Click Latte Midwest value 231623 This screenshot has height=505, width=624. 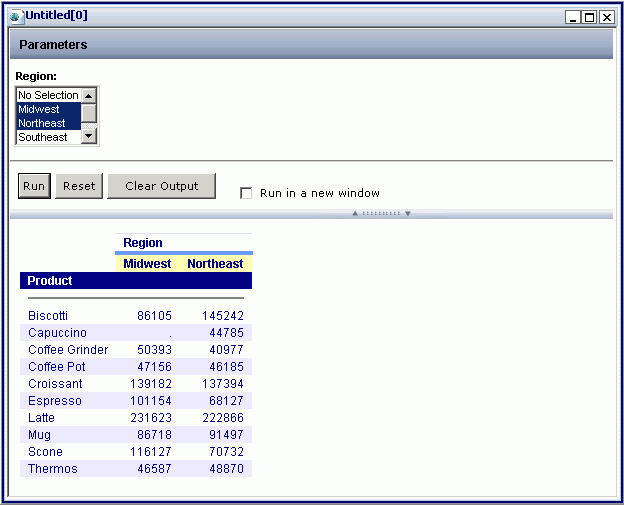coord(151,418)
